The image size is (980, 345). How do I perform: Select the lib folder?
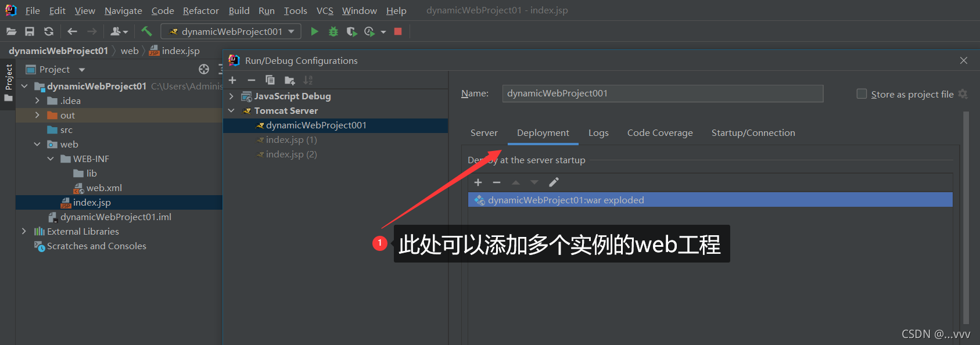85,173
